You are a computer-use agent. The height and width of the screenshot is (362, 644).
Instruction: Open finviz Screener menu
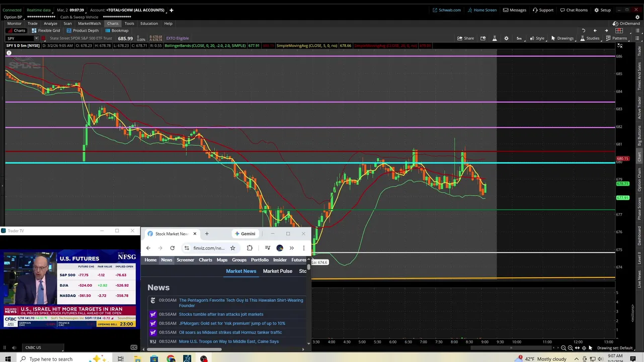[x=185, y=260]
